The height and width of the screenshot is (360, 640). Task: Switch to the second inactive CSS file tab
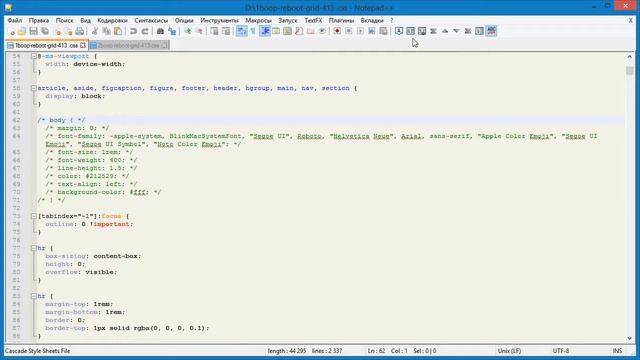pyautogui.click(x=129, y=45)
